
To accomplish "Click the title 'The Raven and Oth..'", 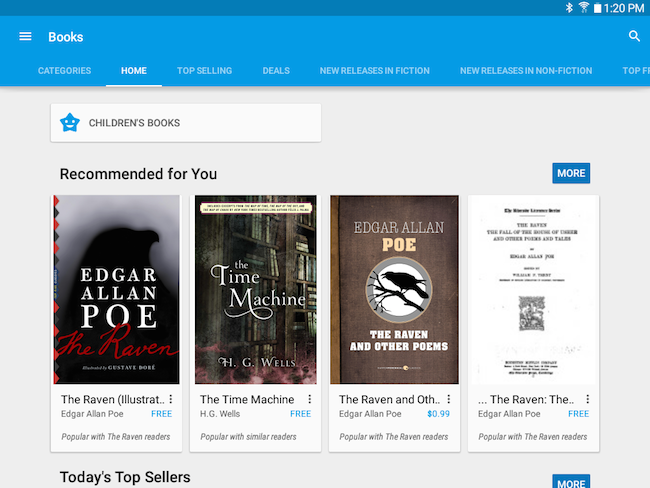I will [x=389, y=399].
